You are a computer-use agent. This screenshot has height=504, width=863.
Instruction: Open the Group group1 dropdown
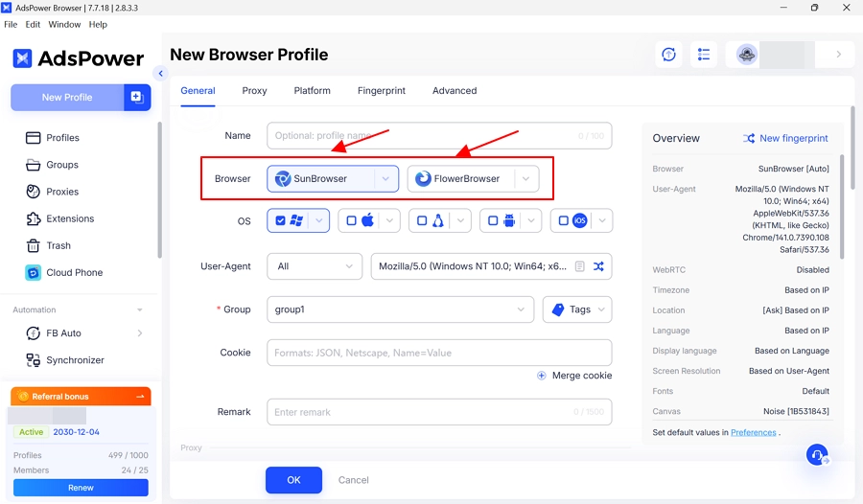tap(400, 309)
